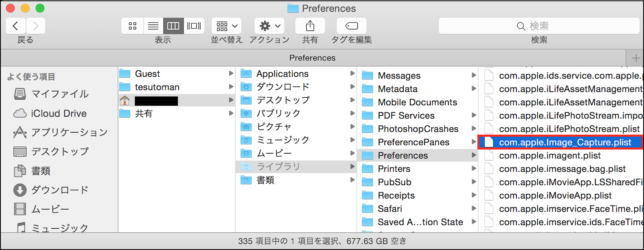Image resolution: width=644 pixels, height=250 pixels.
Task: Switch to Cover Flow view
Action: coord(194,26)
